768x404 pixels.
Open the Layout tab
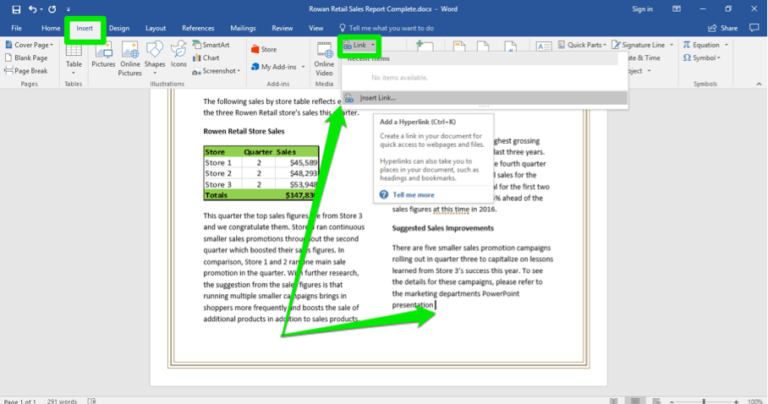(x=155, y=28)
